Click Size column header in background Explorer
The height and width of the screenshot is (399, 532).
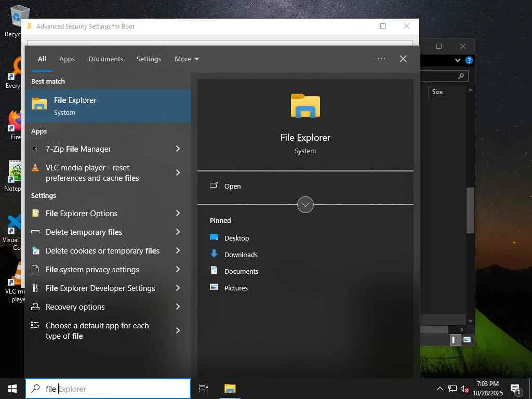coord(437,92)
